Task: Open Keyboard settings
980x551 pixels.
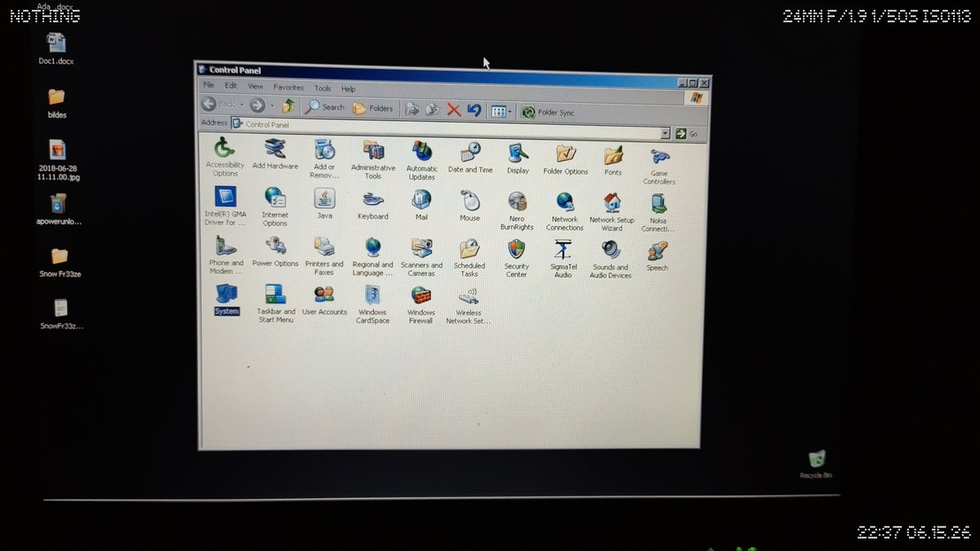Action: click(372, 205)
